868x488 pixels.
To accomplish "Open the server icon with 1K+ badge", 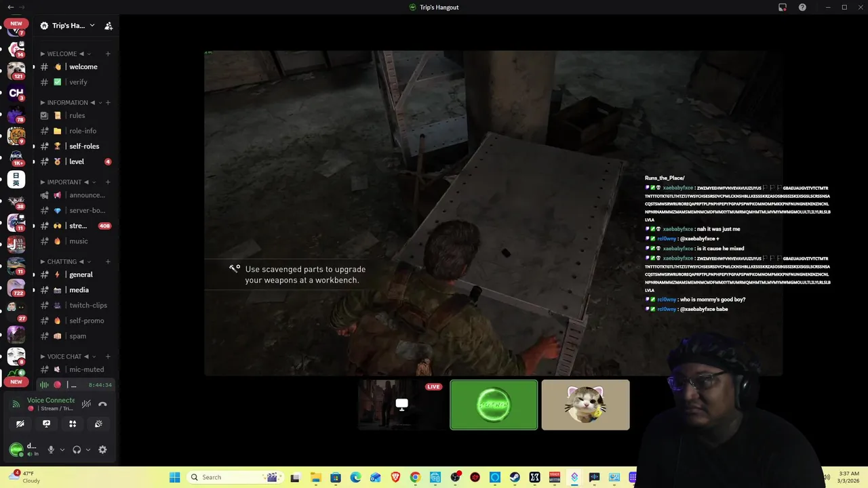I will tap(16, 157).
